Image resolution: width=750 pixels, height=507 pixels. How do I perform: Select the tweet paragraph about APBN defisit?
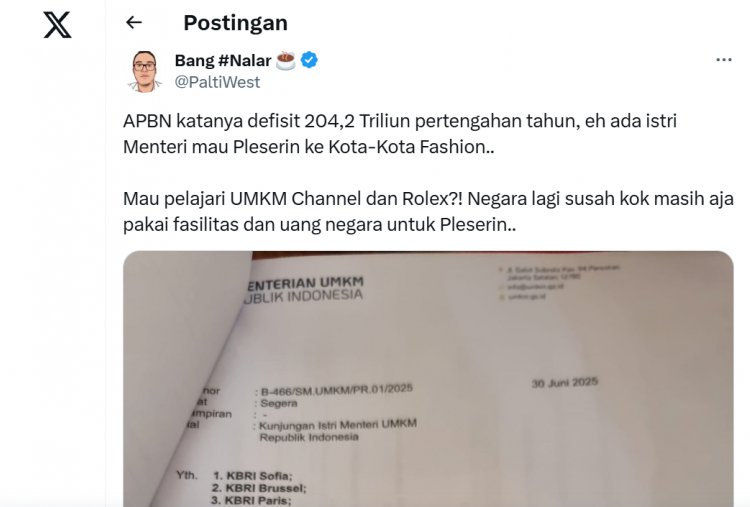[x=400, y=134]
